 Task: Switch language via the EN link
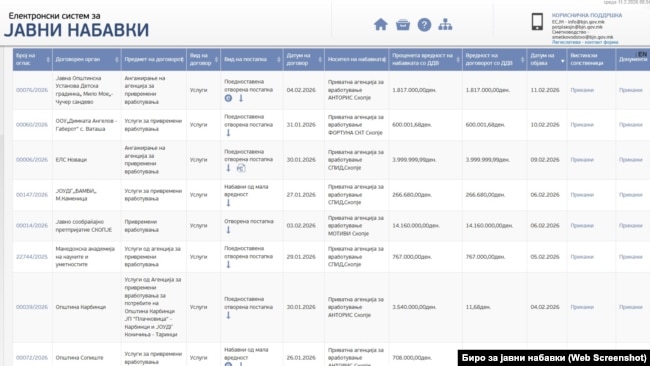[x=642, y=54]
